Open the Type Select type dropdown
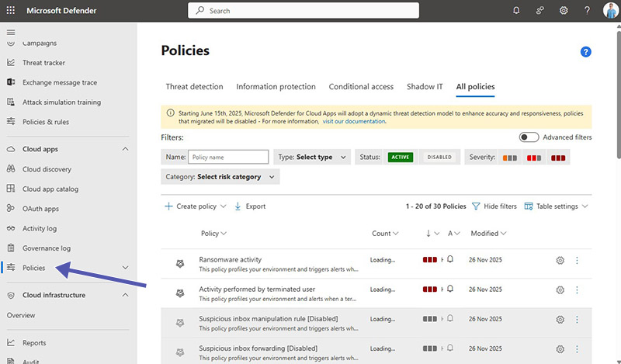This screenshot has width=621, height=364. point(312,158)
